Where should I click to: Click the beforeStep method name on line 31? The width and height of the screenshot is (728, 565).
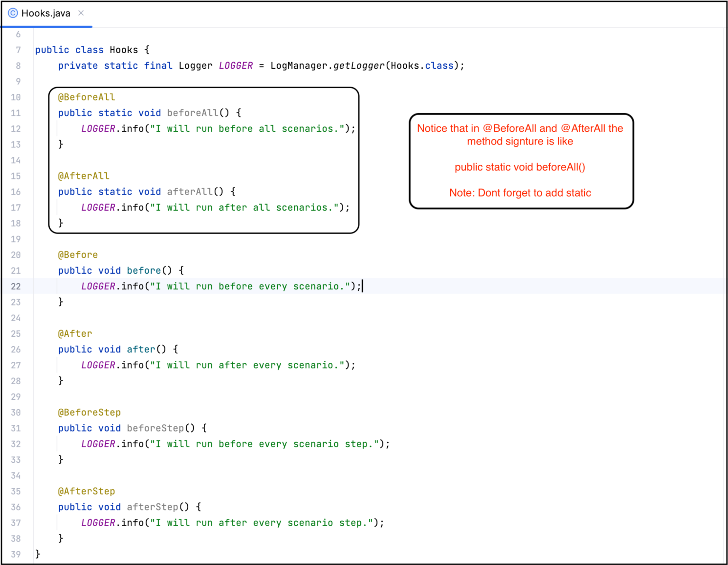pos(155,428)
